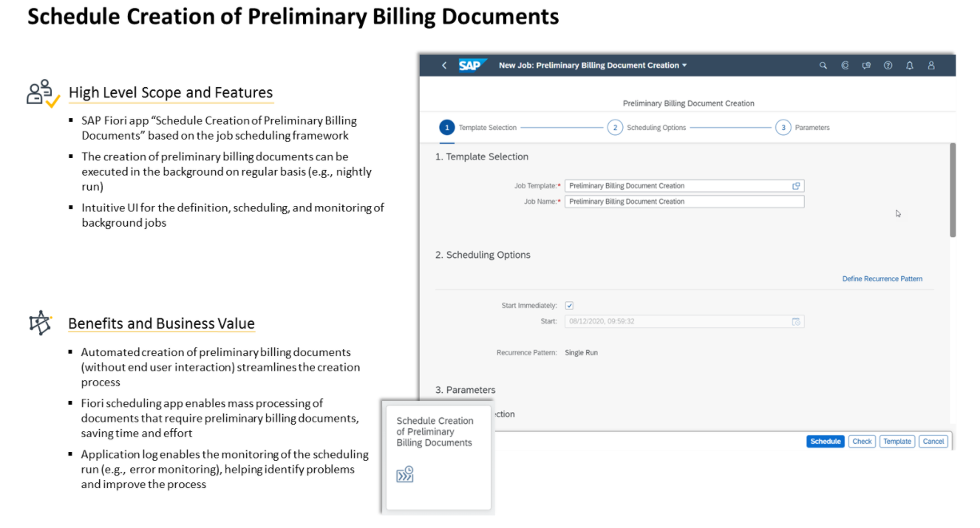This screenshot has height=528, width=980.
Task: Click the SAP logo
Action: (x=470, y=66)
